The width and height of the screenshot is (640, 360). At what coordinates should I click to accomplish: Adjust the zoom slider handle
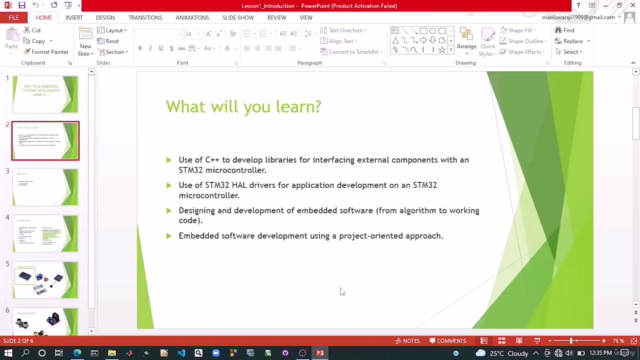coord(571,340)
